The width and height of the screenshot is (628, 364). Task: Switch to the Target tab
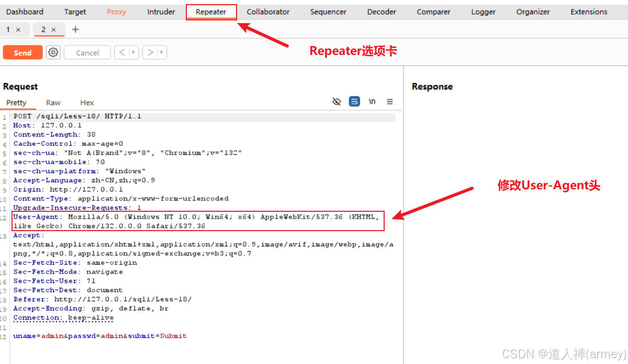(75, 12)
